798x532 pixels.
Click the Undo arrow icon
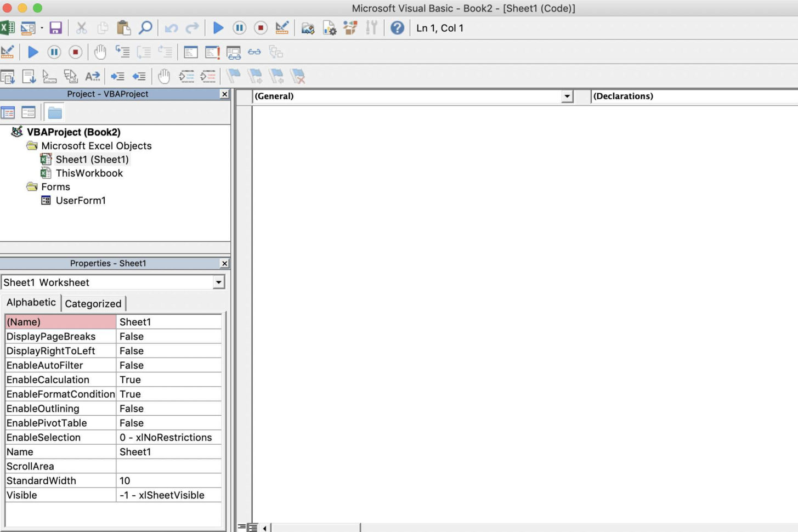coord(171,28)
